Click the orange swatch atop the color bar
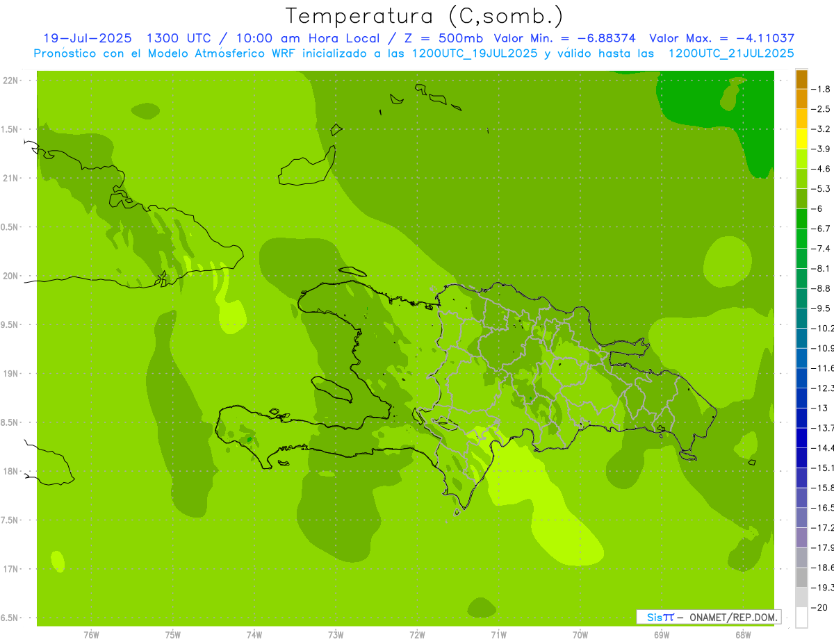 pyautogui.click(x=801, y=79)
